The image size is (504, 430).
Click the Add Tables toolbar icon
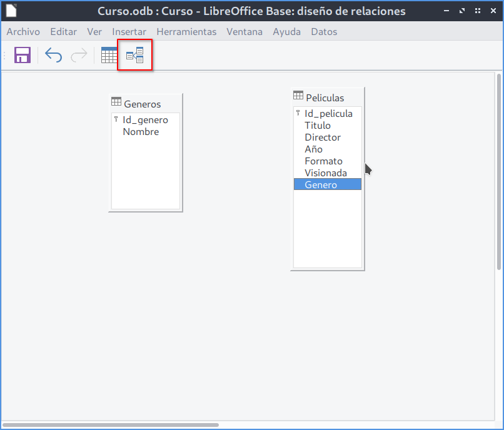coord(109,55)
